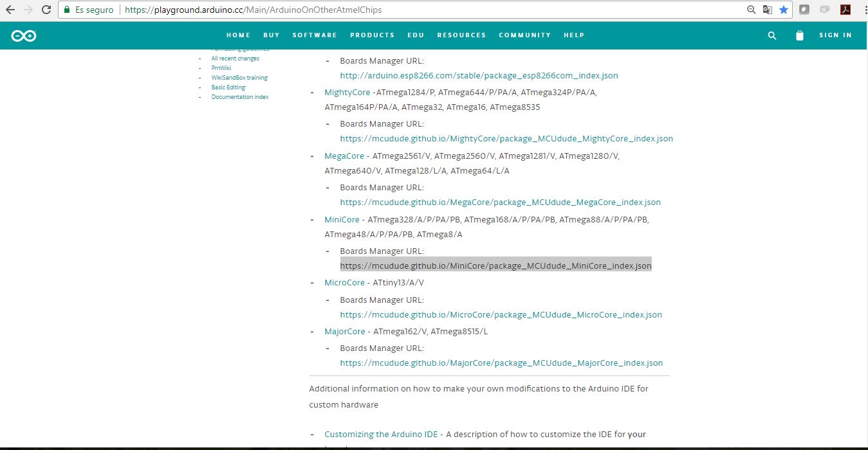Image resolution: width=868 pixels, height=450 pixels.
Task: Open the PmWiki sidebar link
Action: [x=221, y=68]
